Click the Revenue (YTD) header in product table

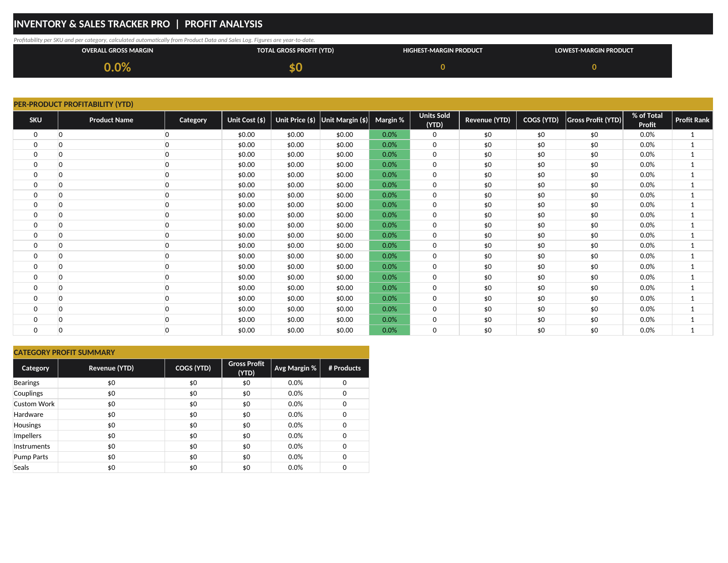(488, 120)
